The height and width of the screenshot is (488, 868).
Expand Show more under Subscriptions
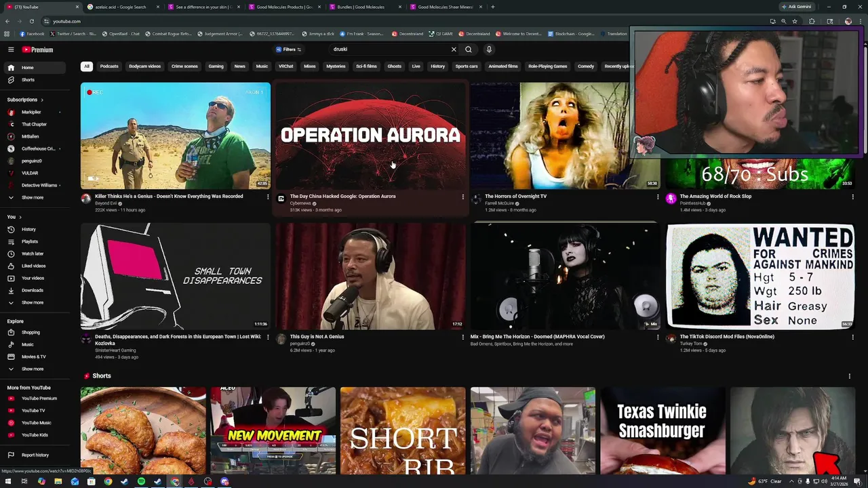coord(33,197)
